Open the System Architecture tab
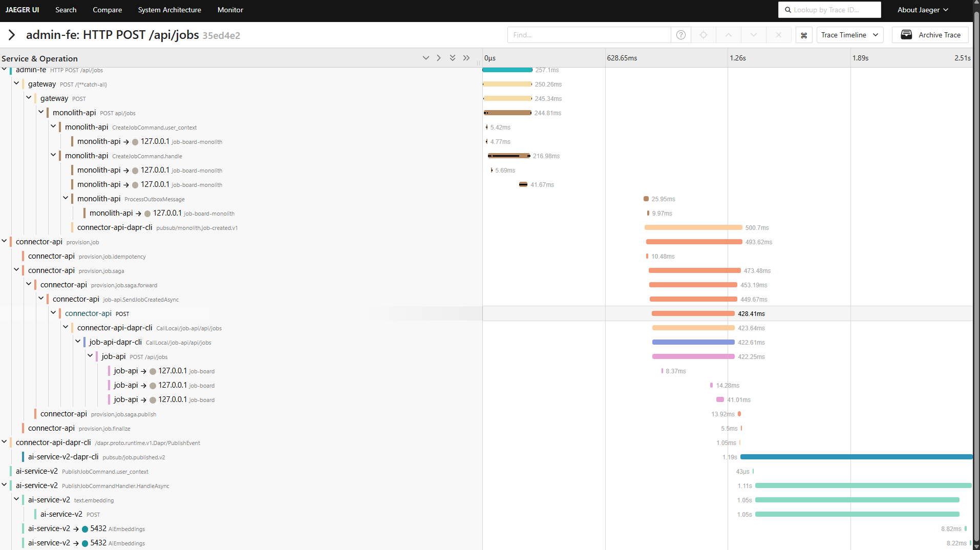 [169, 10]
